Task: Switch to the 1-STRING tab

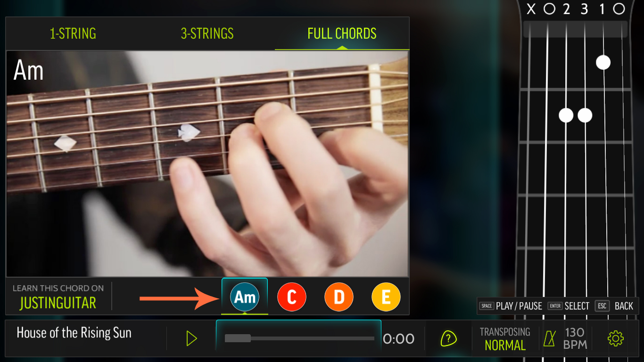Action: click(x=73, y=33)
